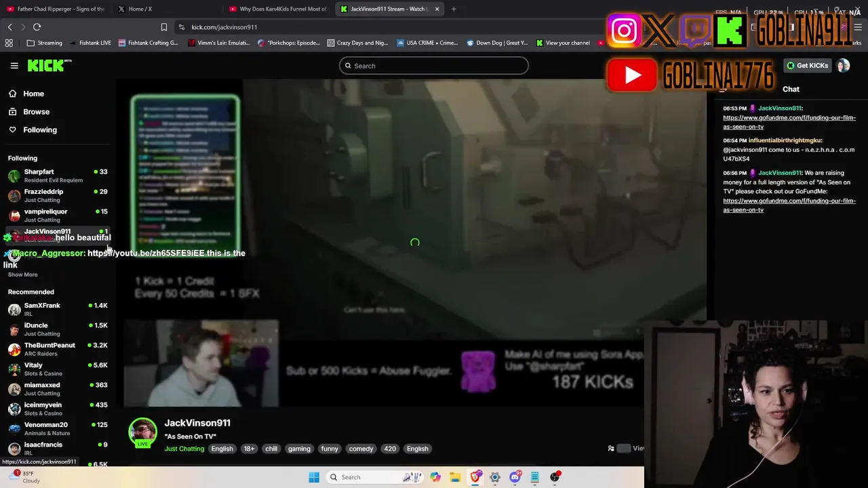Click the Get KICKs button

click(807, 66)
